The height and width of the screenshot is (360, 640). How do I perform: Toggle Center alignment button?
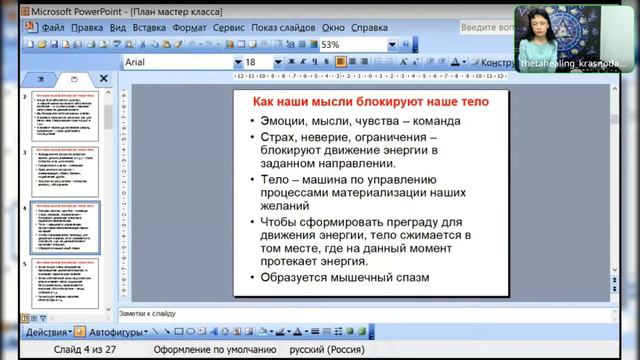tap(352, 62)
